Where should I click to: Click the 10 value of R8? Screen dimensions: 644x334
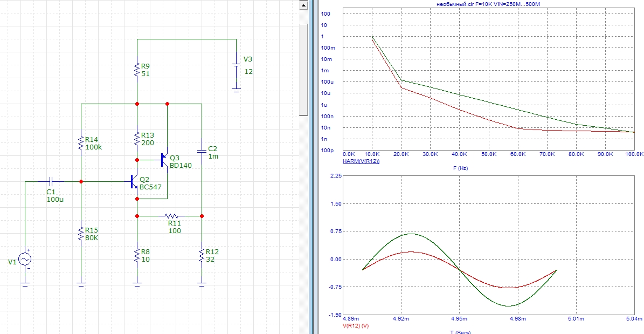[x=145, y=259]
